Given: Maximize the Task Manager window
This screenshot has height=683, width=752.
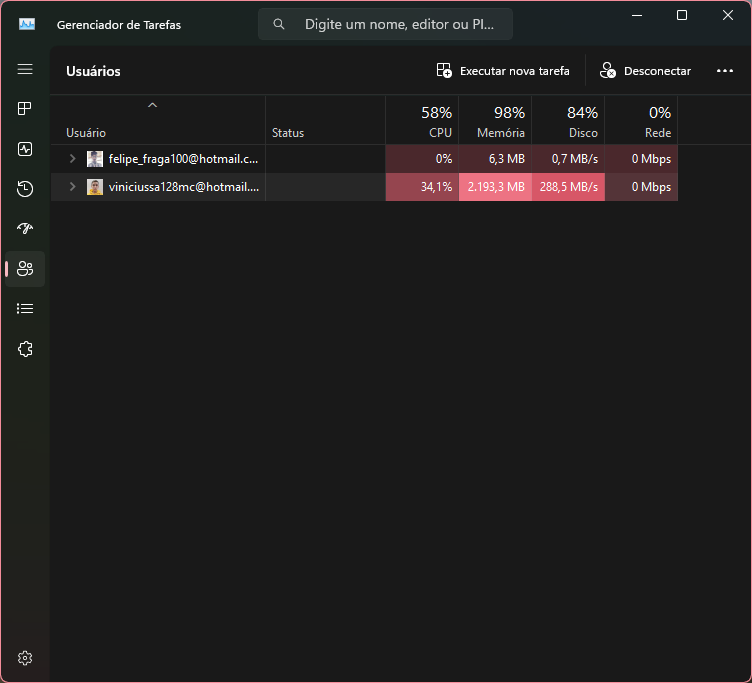Looking at the screenshot, I should pos(682,15).
